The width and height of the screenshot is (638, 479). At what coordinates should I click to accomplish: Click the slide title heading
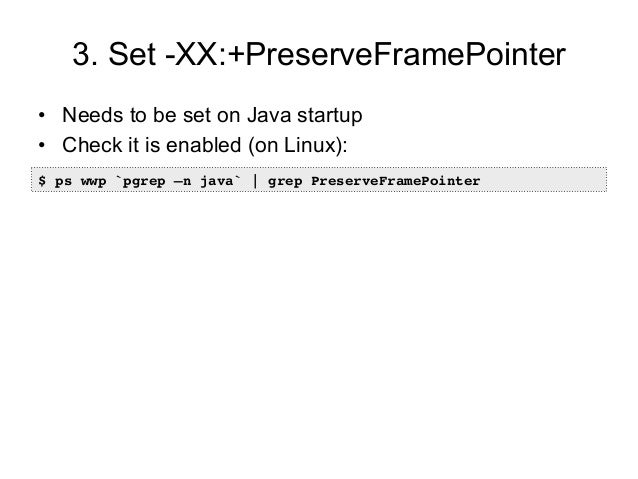319,57
